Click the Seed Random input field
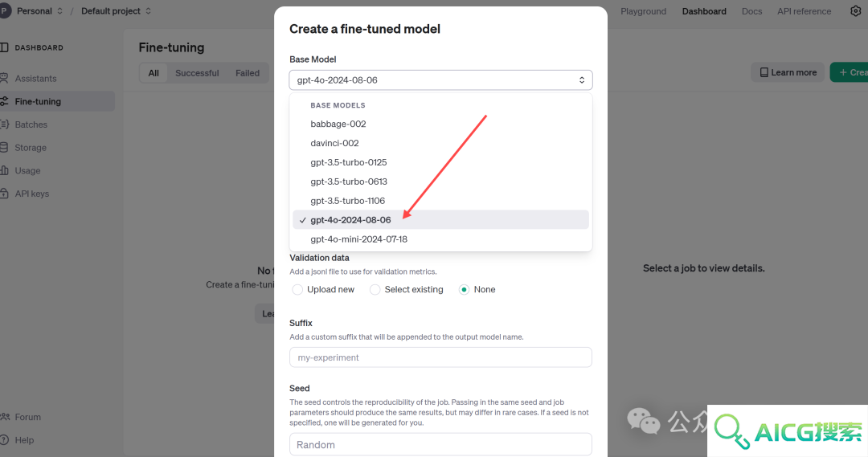The width and height of the screenshot is (868, 457). [440, 444]
